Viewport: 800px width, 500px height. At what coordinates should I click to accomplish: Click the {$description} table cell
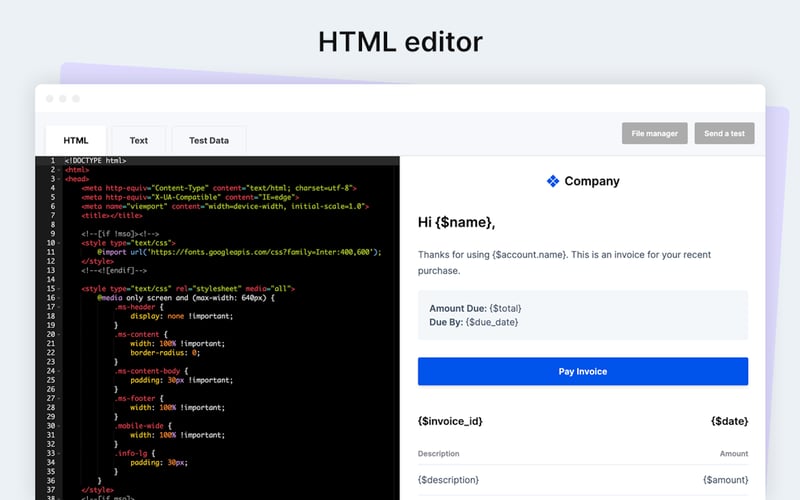point(448,480)
